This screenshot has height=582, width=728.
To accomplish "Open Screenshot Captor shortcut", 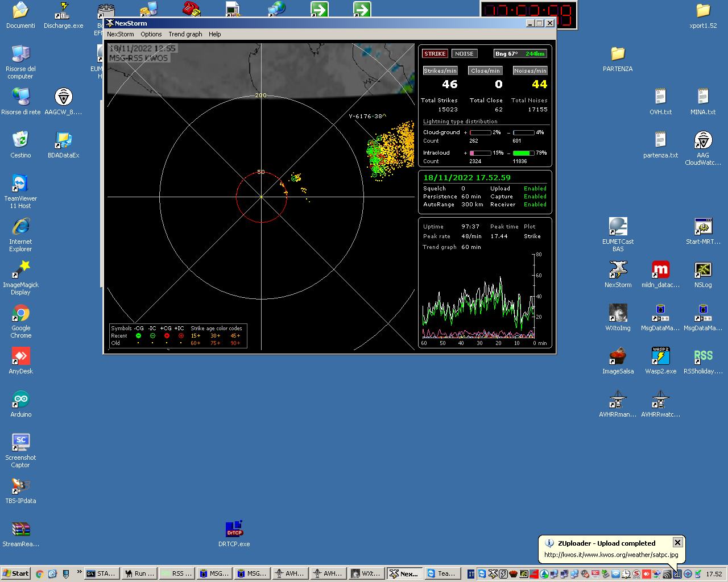I will tap(20, 451).
